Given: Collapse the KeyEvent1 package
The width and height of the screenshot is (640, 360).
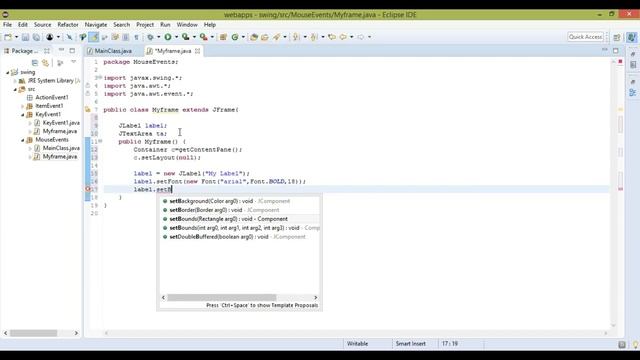Looking at the screenshot, I should click(x=22, y=115).
